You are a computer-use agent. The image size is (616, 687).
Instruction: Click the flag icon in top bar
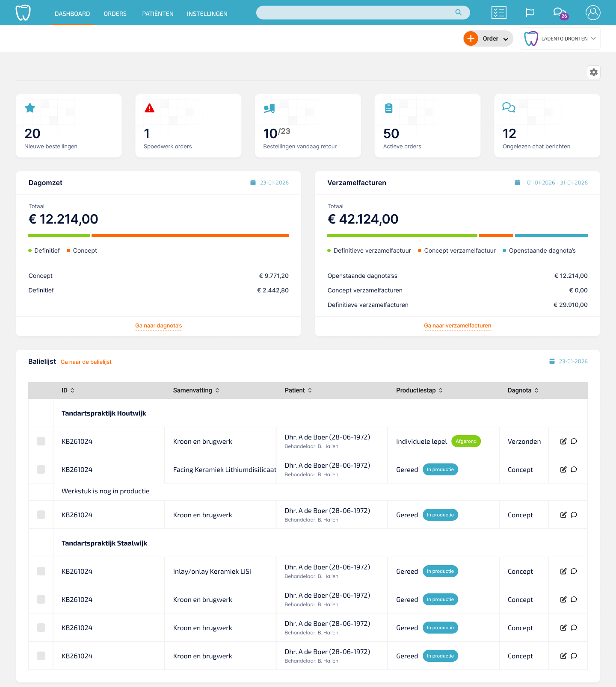coord(530,13)
